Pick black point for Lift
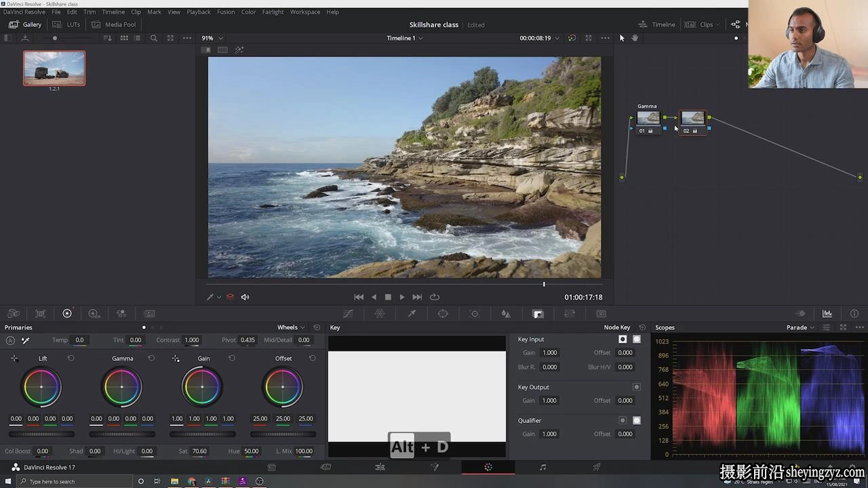868x488 pixels. click(x=14, y=359)
